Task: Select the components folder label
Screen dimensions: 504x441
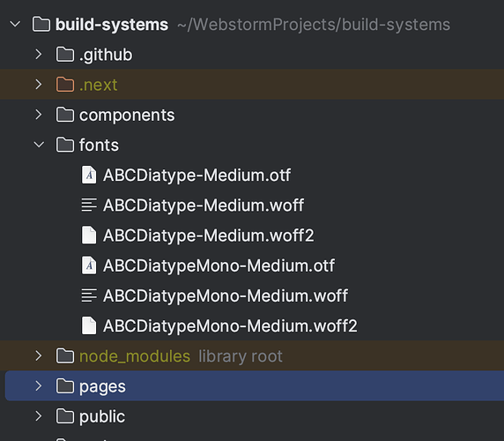Action: pos(127,116)
